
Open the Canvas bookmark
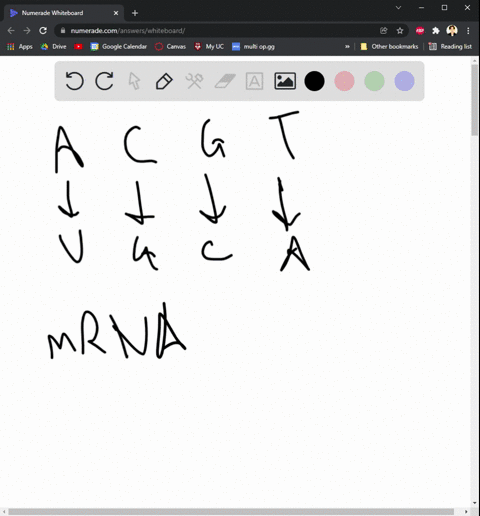170,47
